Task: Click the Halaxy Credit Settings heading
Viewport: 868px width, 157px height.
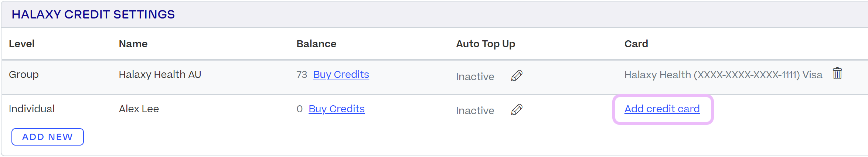Action: 93,14
